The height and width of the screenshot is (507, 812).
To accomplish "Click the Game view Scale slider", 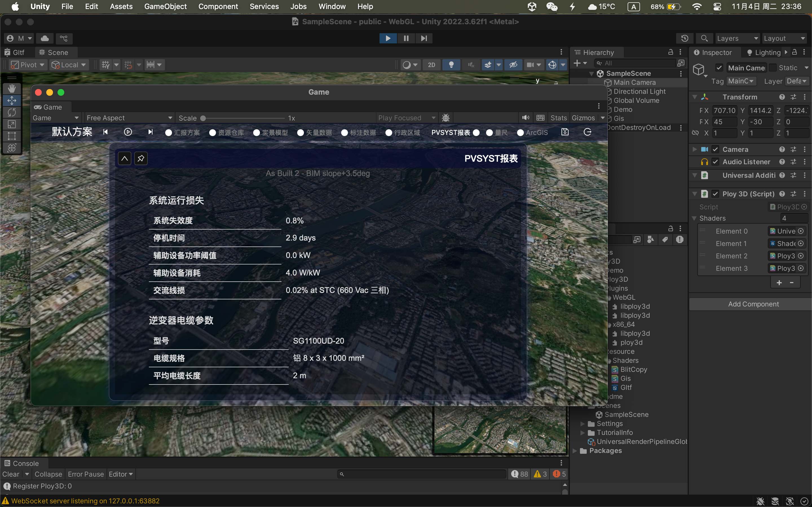I will coord(203,118).
